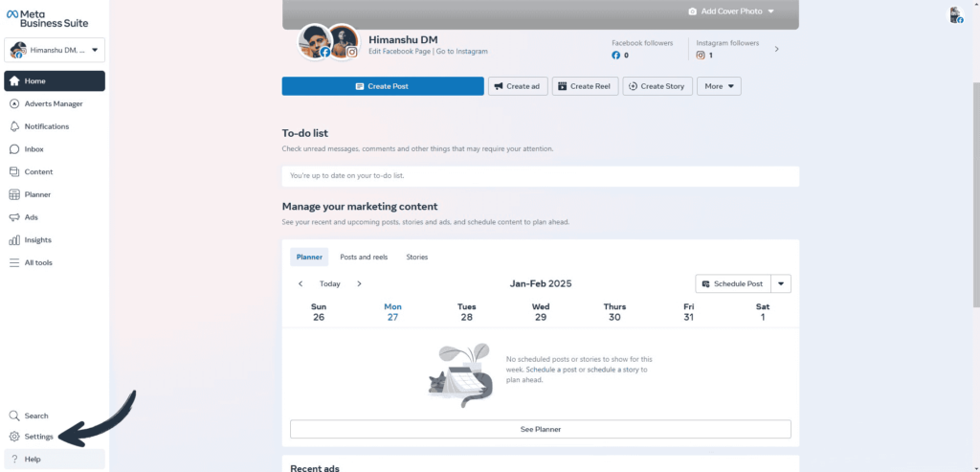Viewport: 980px width, 472px height.
Task: Click the Create Post button
Action: click(x=383, y=86)
